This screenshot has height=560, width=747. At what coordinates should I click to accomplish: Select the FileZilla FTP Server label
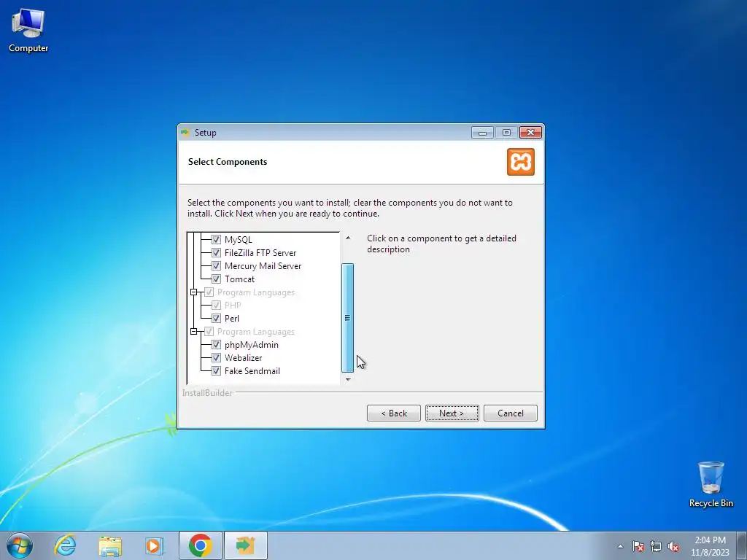(x=260, y=253)
